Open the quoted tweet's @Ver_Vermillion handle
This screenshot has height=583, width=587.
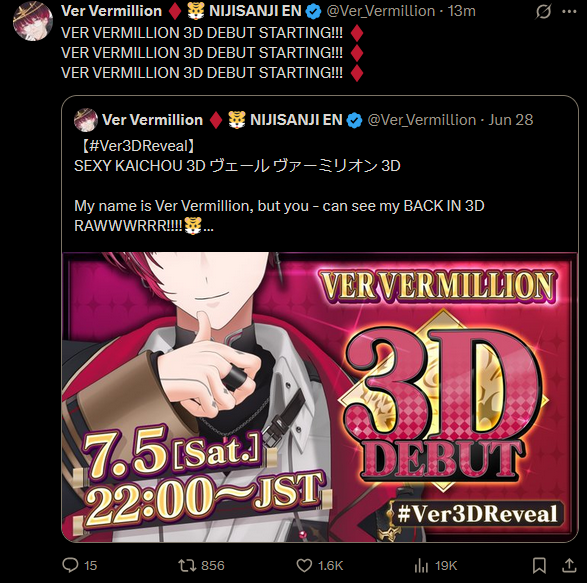422,120
